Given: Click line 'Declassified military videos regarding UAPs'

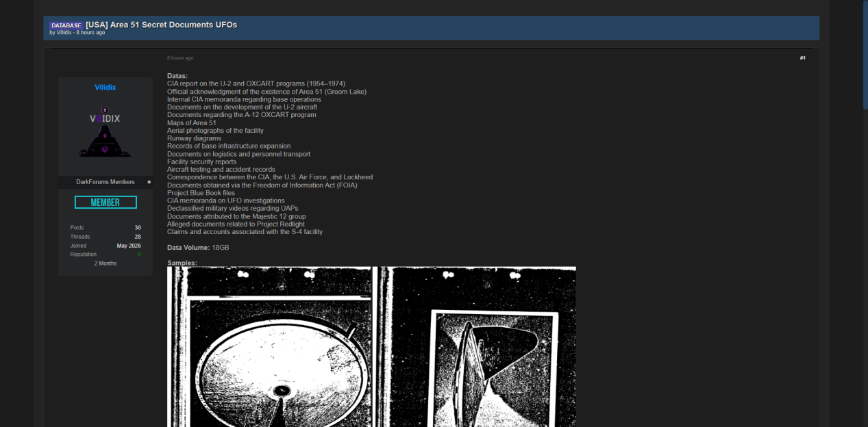Looking at the screenshot, I should 233,208.
